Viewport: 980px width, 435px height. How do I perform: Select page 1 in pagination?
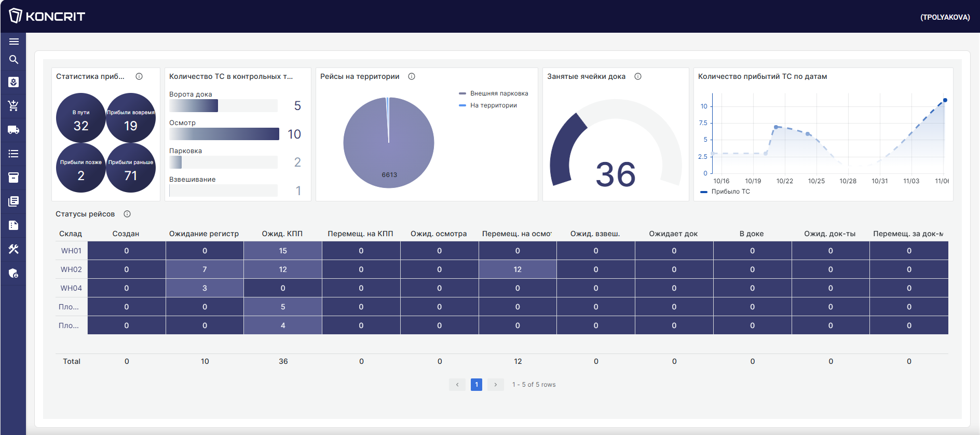(x=477, y=385)
